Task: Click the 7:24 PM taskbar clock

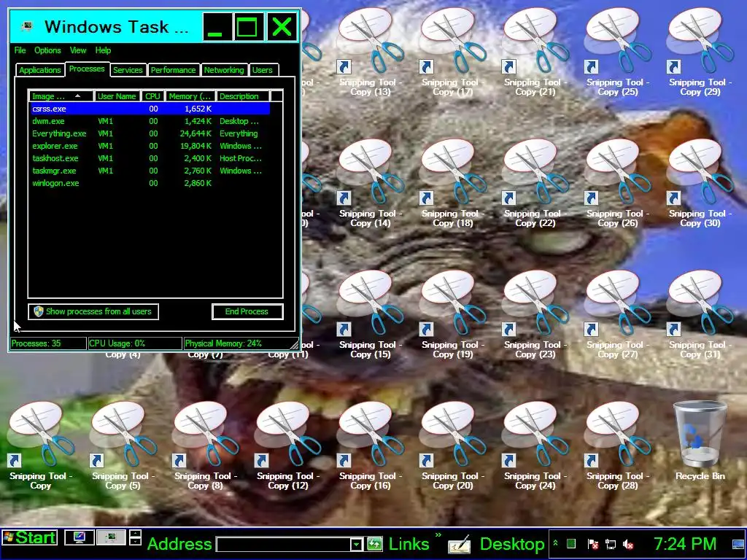Action: coord(684,544)
